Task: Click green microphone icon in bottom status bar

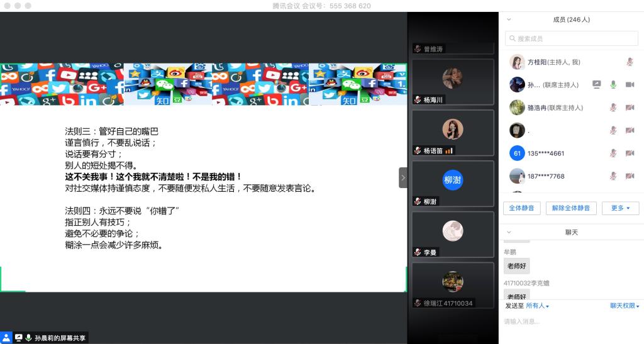Action: click(x=28, y=338)
